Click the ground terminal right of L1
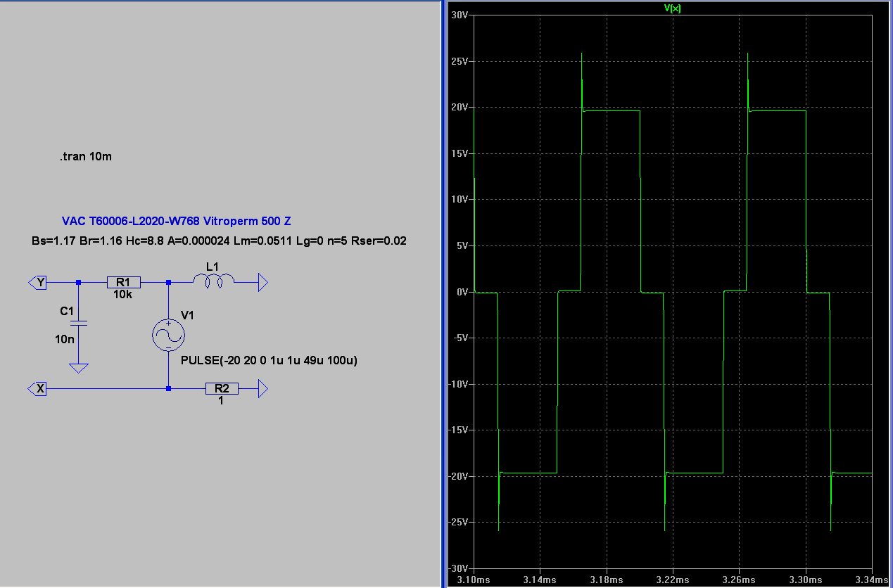Viewport: 893px width, 588px height. [x=263, y=282]
